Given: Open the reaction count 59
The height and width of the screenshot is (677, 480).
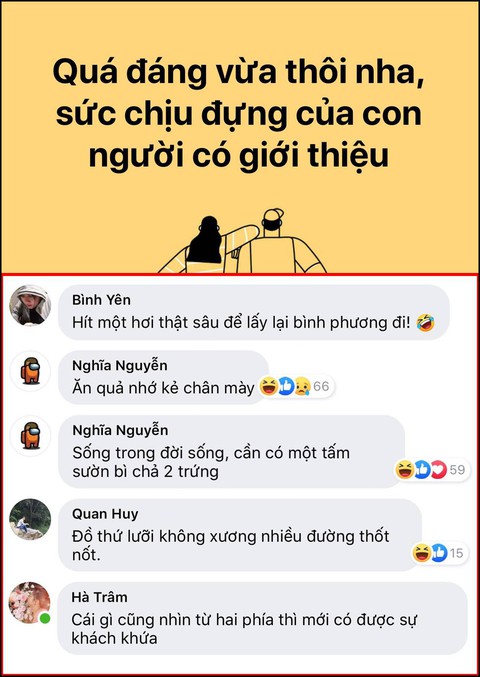Looking at the screenshot, I should pos(457,470).
